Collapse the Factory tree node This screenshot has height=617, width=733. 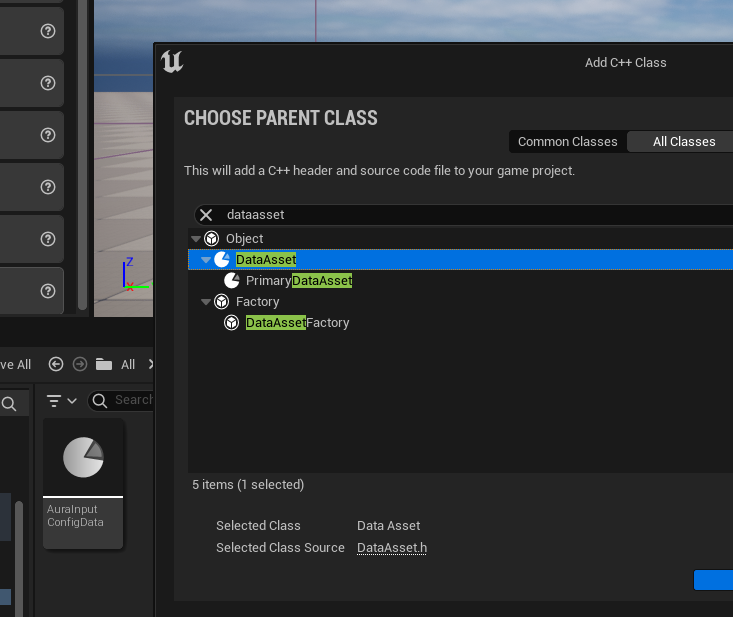coord(205,302)
